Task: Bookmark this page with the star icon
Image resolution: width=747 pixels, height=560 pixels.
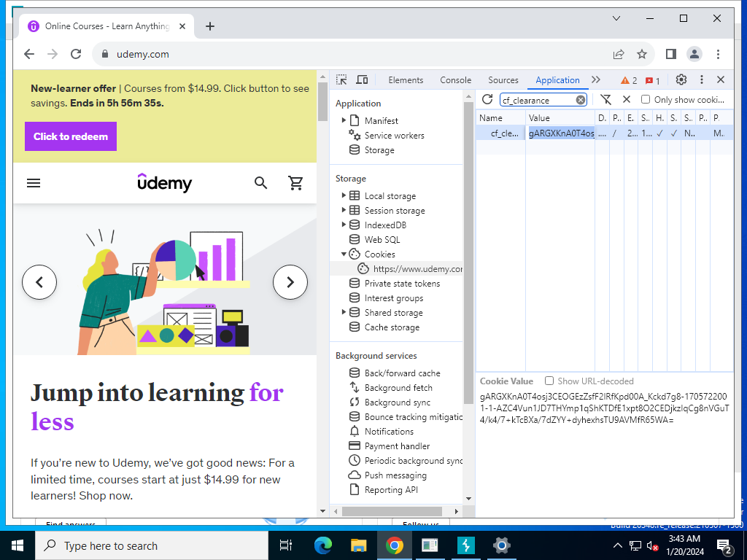Action: click(642, 54)
